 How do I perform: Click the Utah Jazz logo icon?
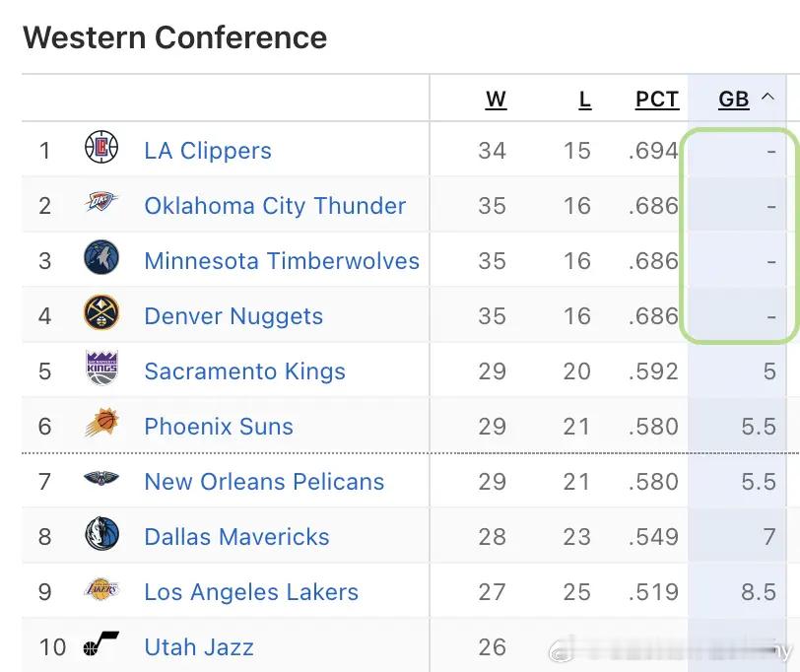coord(101,645)
